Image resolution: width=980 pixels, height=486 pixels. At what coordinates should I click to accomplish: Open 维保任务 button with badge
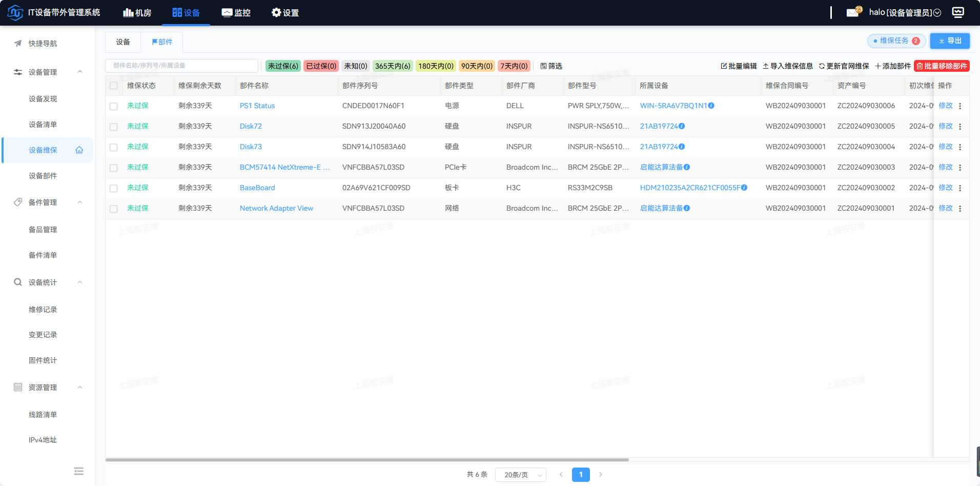point(896,41)
